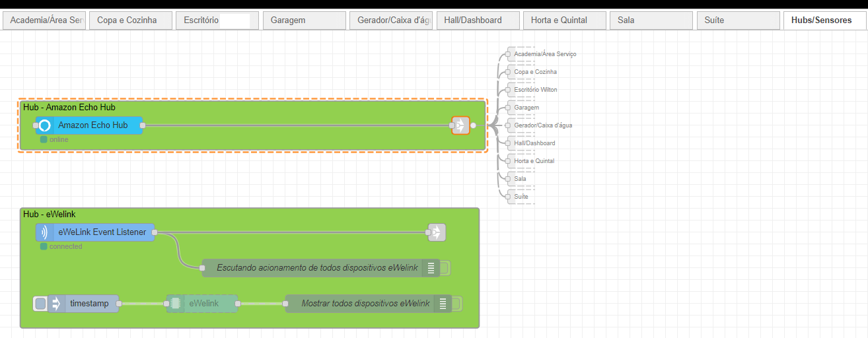This screenshot has width=868, height=338.
Task: Toggle the Escutando acionamento debug node output
Action: (445, 268)
